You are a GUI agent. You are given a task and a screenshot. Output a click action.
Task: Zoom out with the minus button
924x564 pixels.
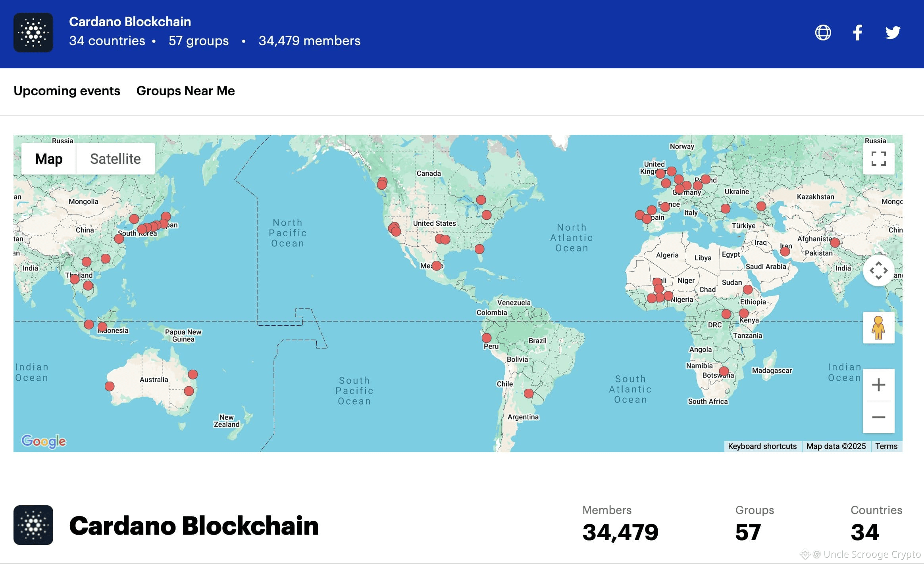(878, 417)
